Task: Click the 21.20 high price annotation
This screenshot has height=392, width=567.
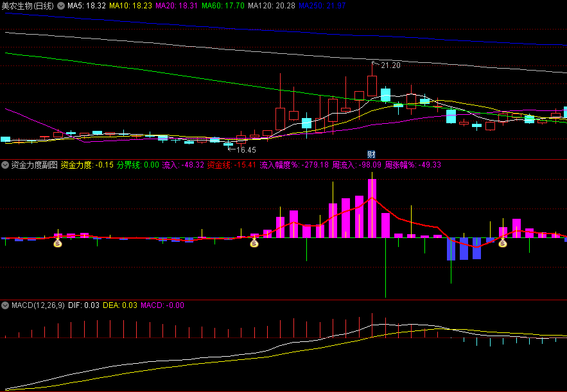Action: 390,65
